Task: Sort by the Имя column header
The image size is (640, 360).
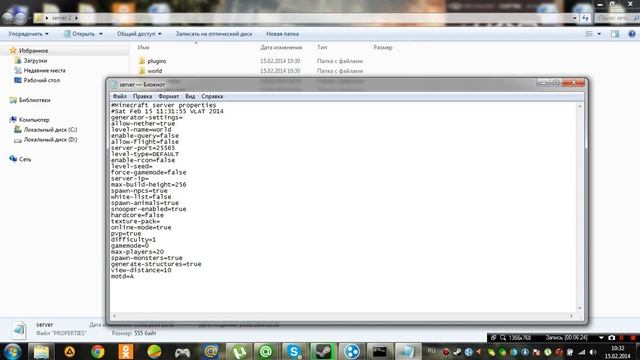Action: pyautogui.click(x=143, y=47)
